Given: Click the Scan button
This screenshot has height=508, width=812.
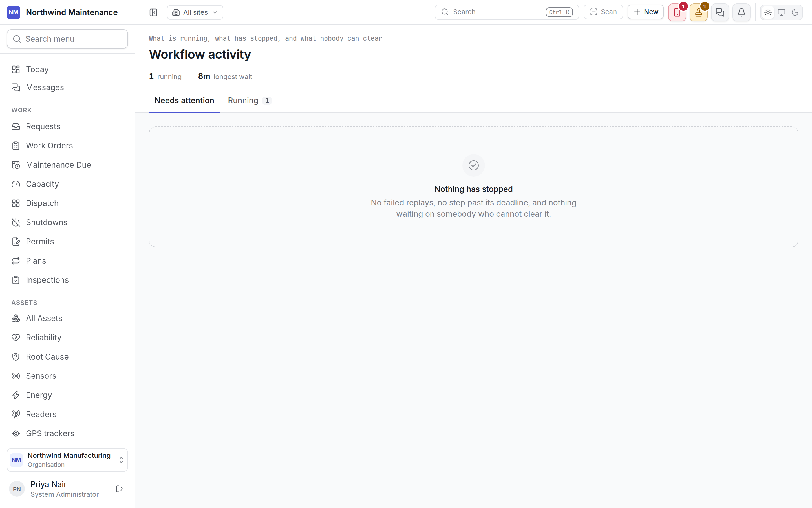Looking at the screenshot, I should point(603,12).
